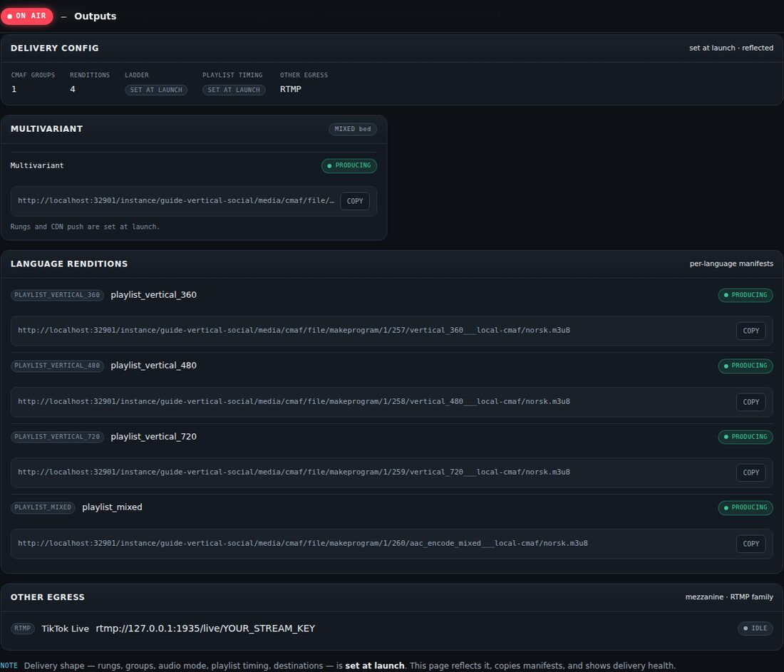This screenshot has width=784, height=672.
Task: Click the playlist_vertical_720 rendition name
Action: 153,437
